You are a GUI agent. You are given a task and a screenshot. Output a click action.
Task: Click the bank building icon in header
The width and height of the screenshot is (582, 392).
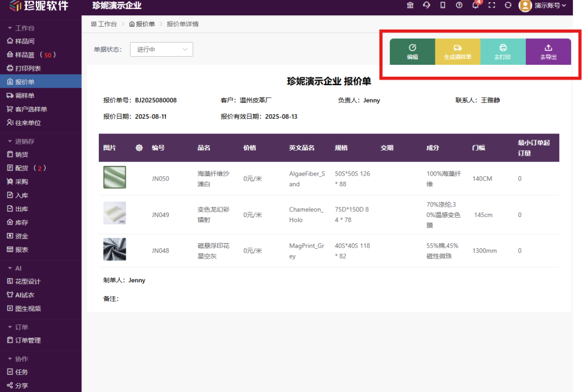(x=410, y=6)
